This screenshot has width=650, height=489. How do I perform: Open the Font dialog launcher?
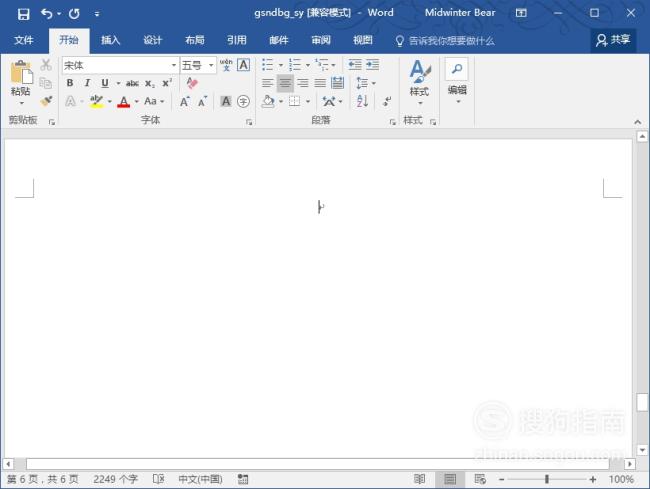click(x=249, y=122)
